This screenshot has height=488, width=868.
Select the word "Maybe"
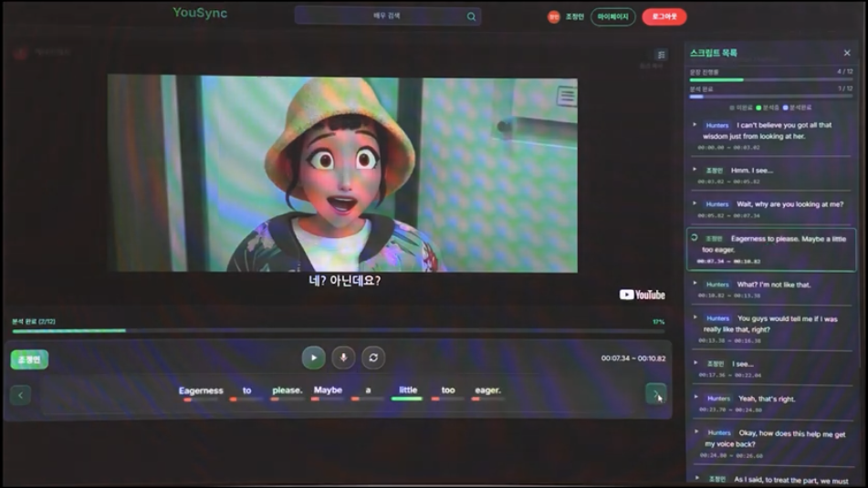[328, 390]
